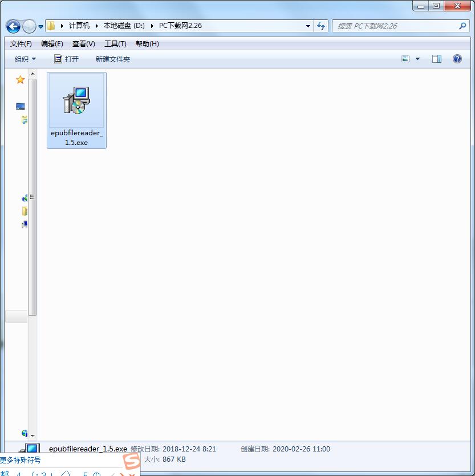Toggle the preview pane icon

[437, 58]
